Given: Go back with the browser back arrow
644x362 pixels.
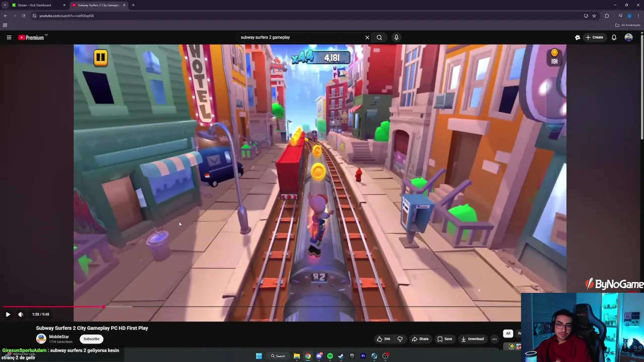Looking at the screenshot, I should coord(6,16).
